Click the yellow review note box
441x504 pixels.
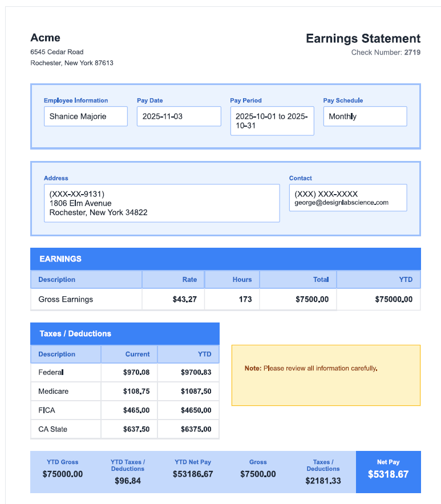tap(326, 375)
